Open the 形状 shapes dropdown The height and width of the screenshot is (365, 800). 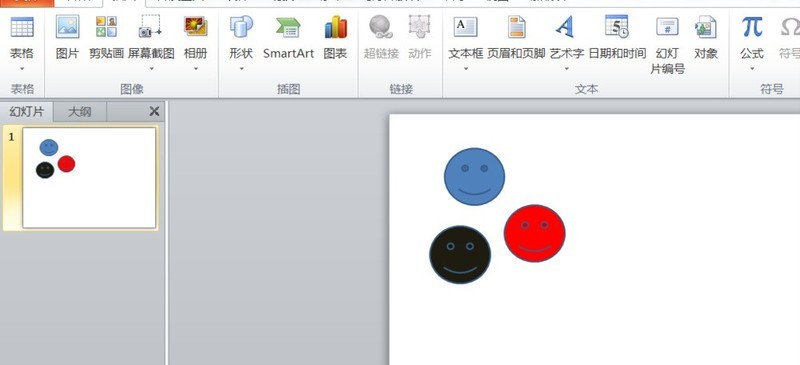click(x=241, y=68)
